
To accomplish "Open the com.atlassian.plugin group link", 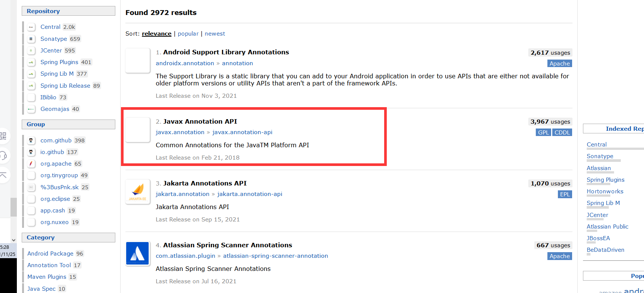I will tap(185, 256).
